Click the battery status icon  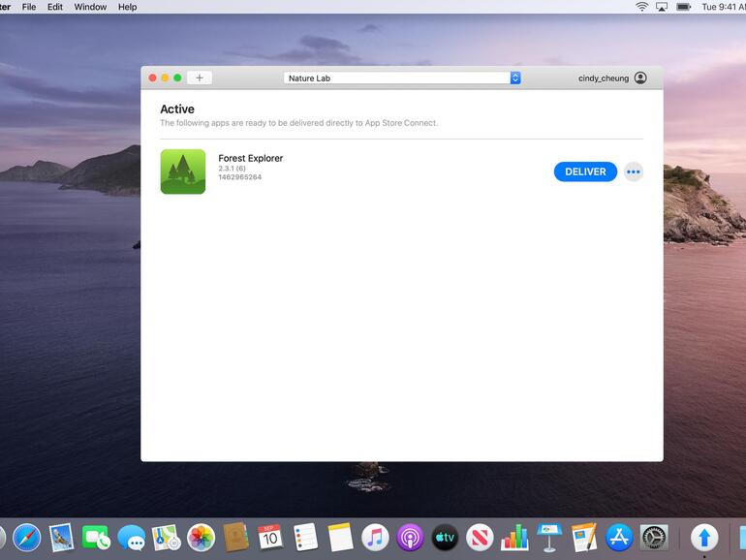[x=684, y=7]
